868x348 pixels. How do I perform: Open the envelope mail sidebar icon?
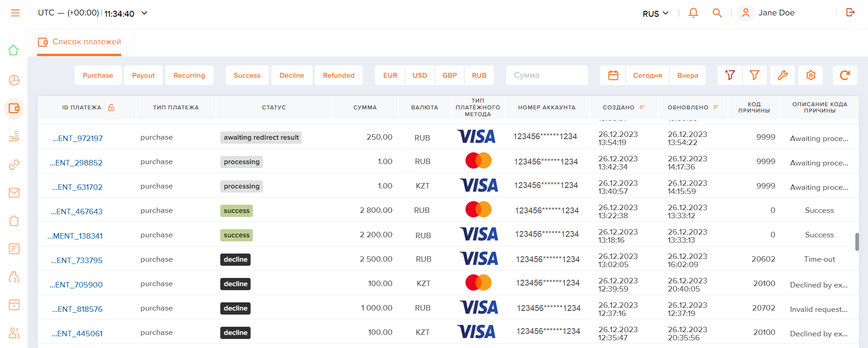click(x=14, y=193)
